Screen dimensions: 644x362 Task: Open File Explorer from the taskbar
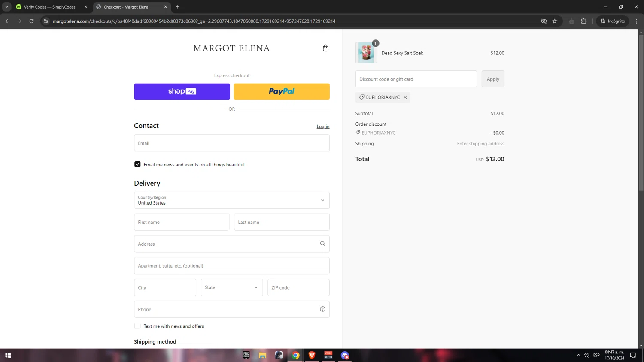tap(262, 355)
